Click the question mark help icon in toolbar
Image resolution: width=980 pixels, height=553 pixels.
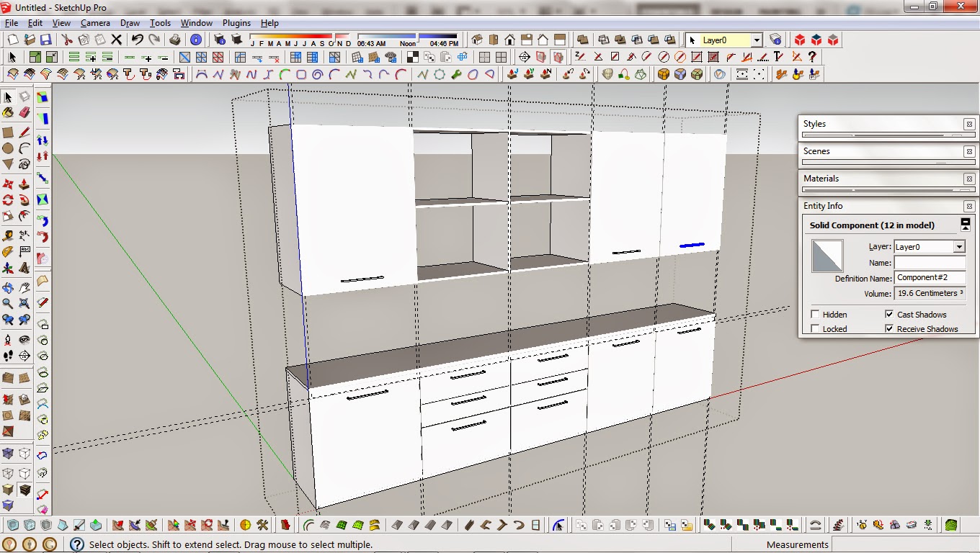click(x=812, y=57)
